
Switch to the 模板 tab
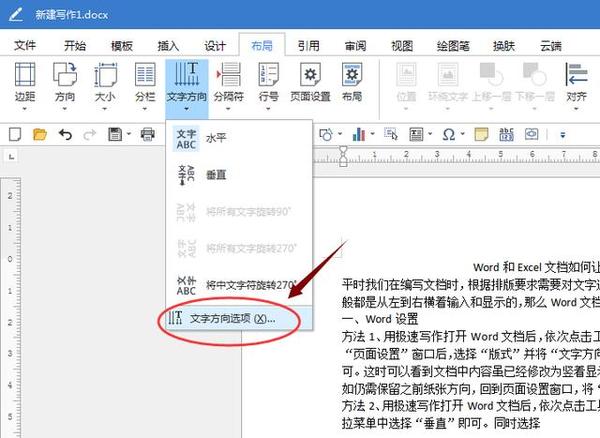pos(122,46)
